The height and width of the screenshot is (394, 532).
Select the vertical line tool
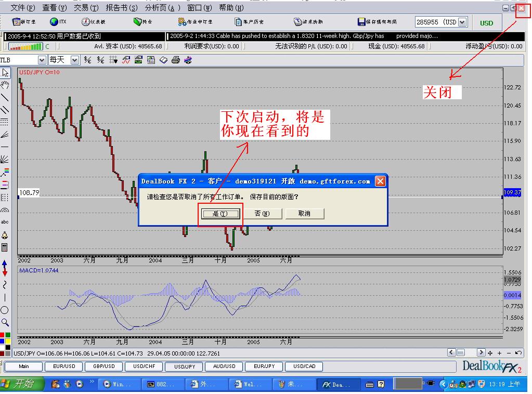(5, 297)
